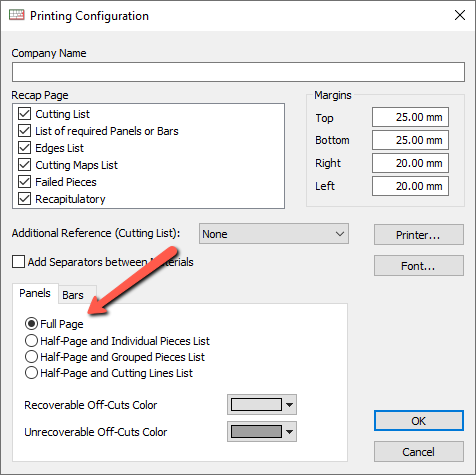476x475 pixels.
Task: Expand the Recoverable Off-Cuts Color picker arrow
Action: tap(289, 405)
